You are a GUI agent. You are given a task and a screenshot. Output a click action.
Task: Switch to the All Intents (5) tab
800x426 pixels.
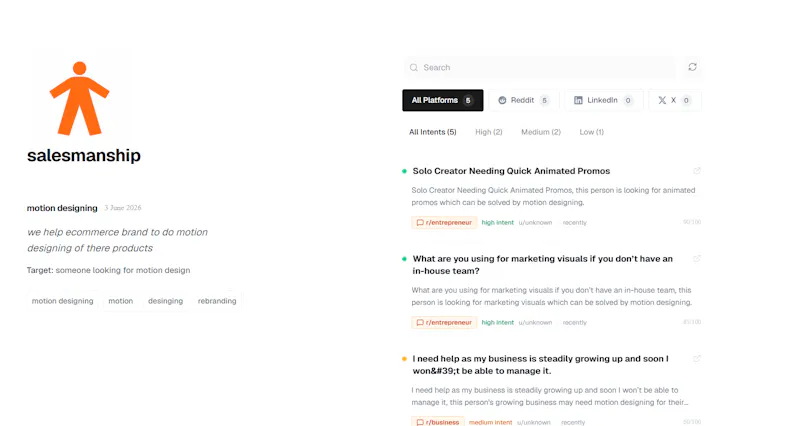tap(433, 132)
